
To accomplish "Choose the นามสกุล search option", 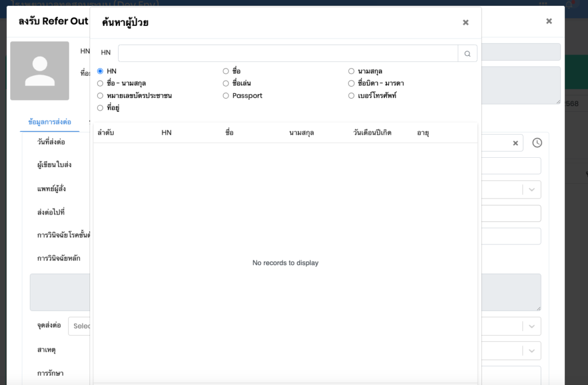I will [x=351, y=71].
